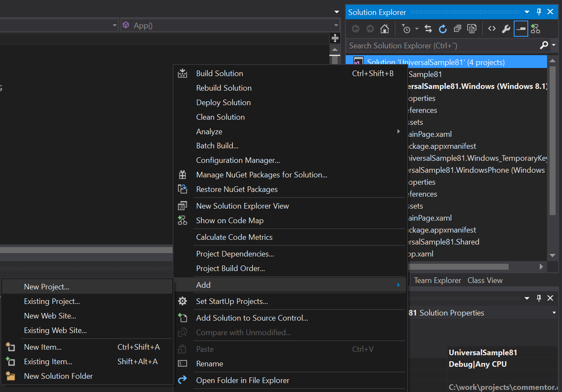The image size is (562, 392).
Task: Click Add Solution to Source Control icon
Action: [x=182, y=318]
